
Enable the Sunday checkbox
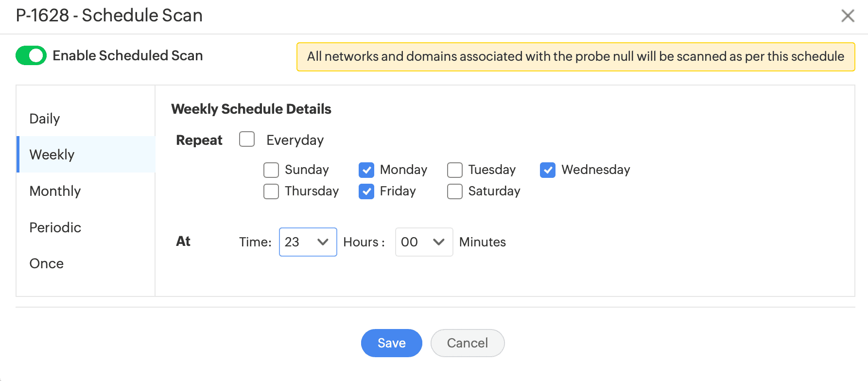click(271, 170)
